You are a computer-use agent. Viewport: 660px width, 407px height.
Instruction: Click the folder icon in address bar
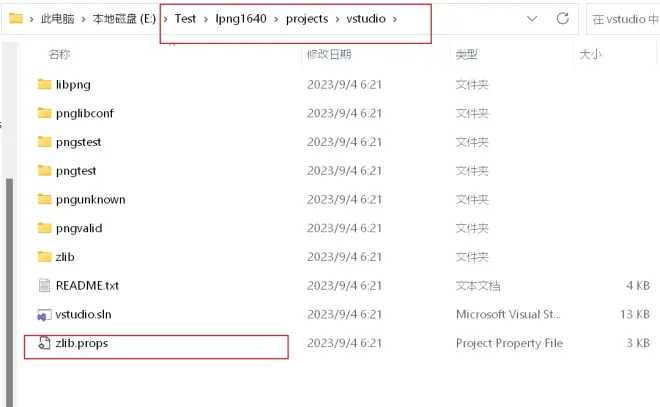pos(16,19)
